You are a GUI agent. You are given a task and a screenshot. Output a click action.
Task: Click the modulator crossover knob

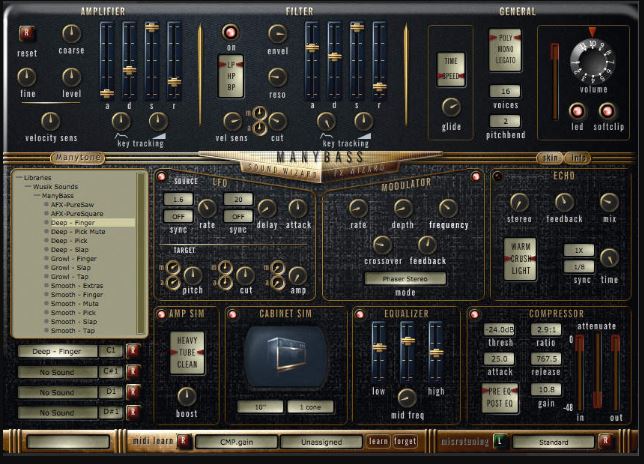coord(382,245)
